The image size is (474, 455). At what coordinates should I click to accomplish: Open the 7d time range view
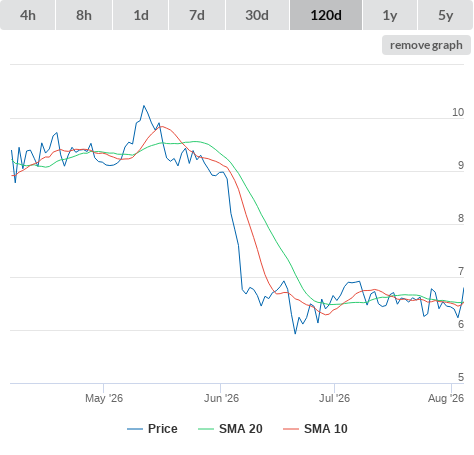tap(197, 15)
